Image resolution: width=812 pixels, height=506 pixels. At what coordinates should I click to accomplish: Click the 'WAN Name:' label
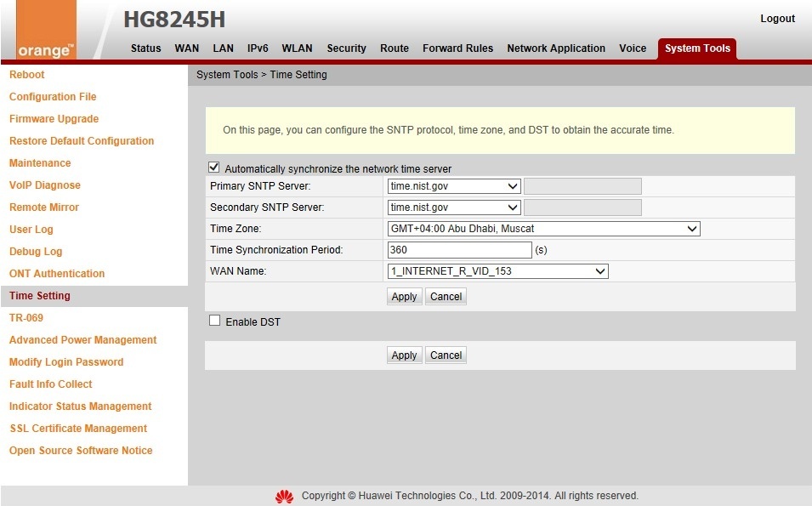pos(238,271)
